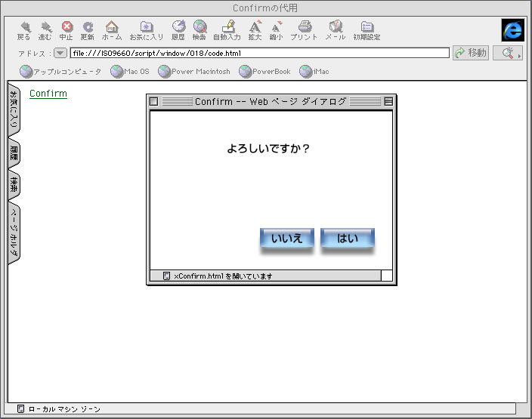Screen dimensions: 532x419
Task: Click the 移動 go button
Action: pos(471,53)
